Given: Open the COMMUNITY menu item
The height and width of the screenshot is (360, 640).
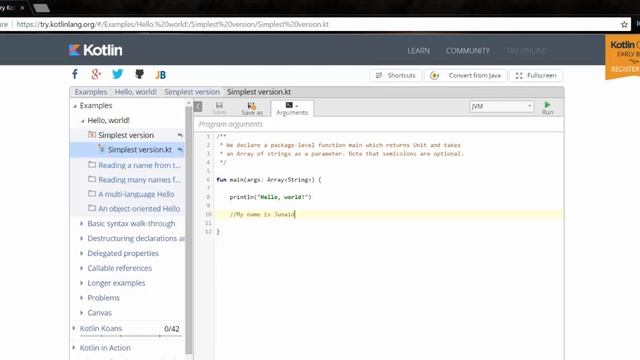Looking at the screenshot, I should [x=468, y=51].
